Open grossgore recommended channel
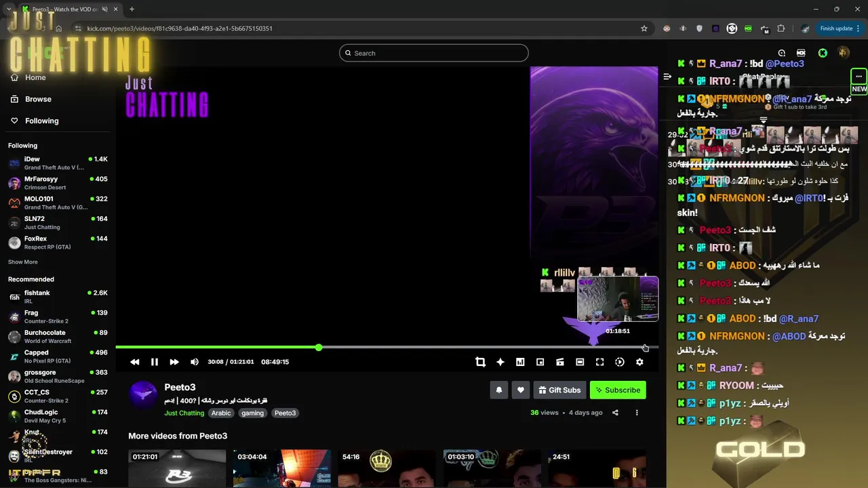Image resolution: width=868 pixels, height=488 pixels. click(x=58, y=376)
